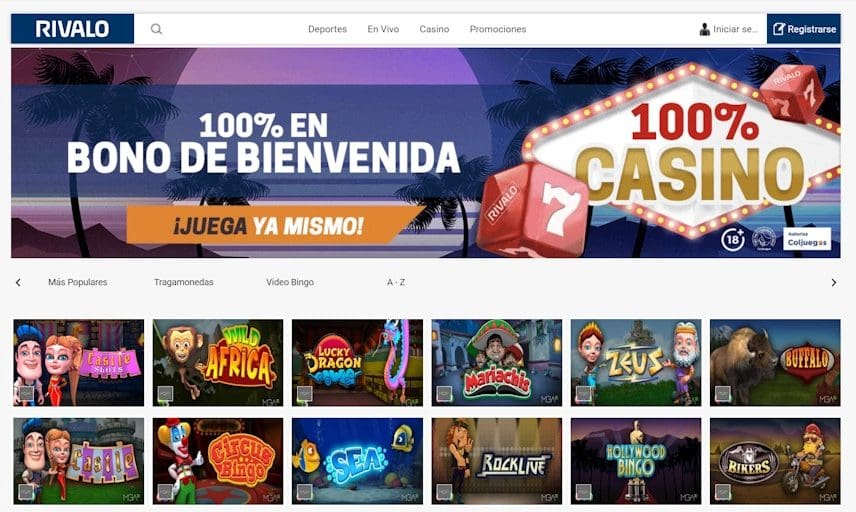Select the Video Bingo category

(290, 282)
